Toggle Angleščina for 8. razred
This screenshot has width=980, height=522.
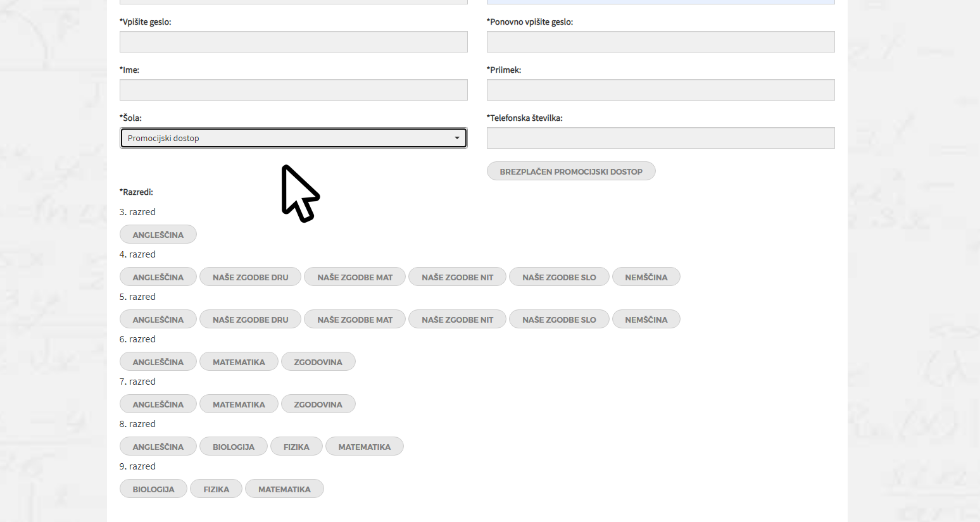coord(158,447)
